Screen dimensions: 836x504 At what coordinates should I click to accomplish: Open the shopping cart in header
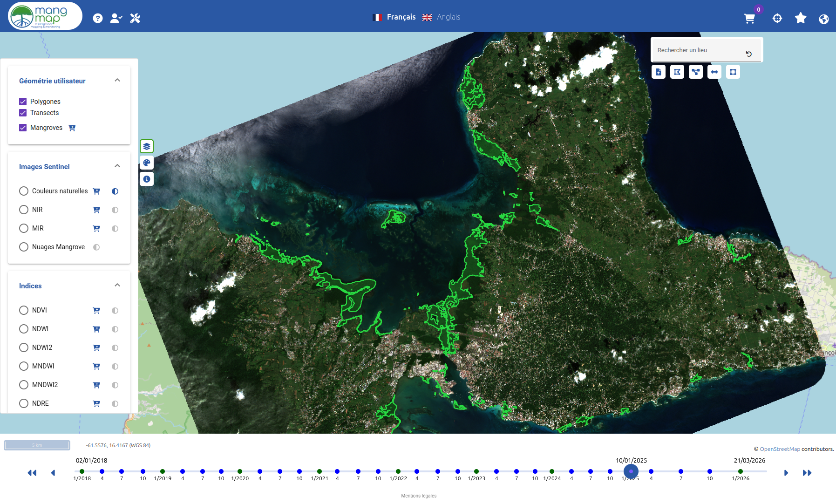point(749,19)
